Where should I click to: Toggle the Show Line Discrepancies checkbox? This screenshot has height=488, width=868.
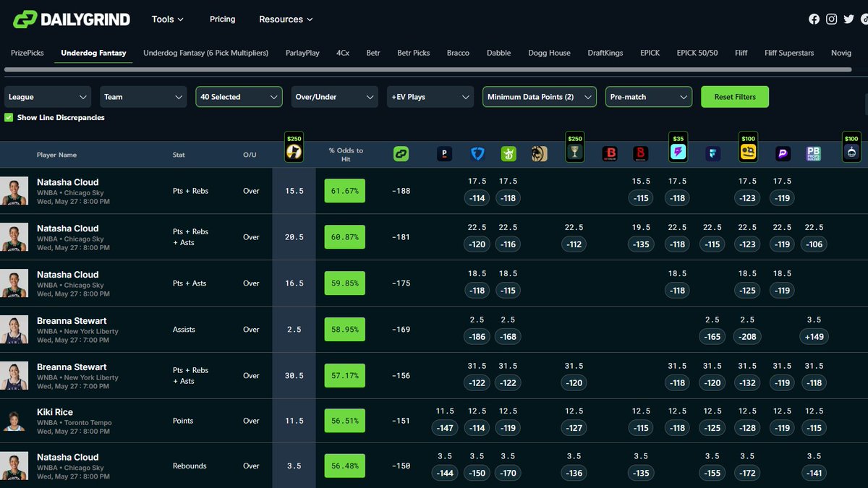9,117
